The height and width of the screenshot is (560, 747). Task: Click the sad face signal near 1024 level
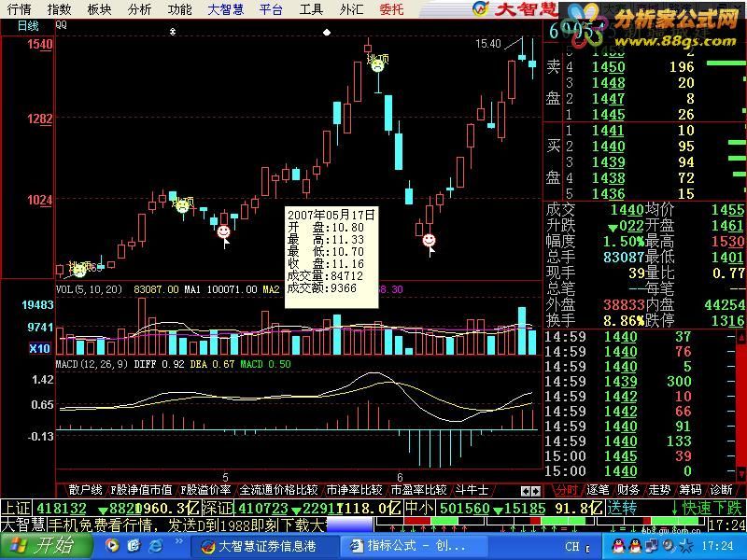click(x=182, y=206)
